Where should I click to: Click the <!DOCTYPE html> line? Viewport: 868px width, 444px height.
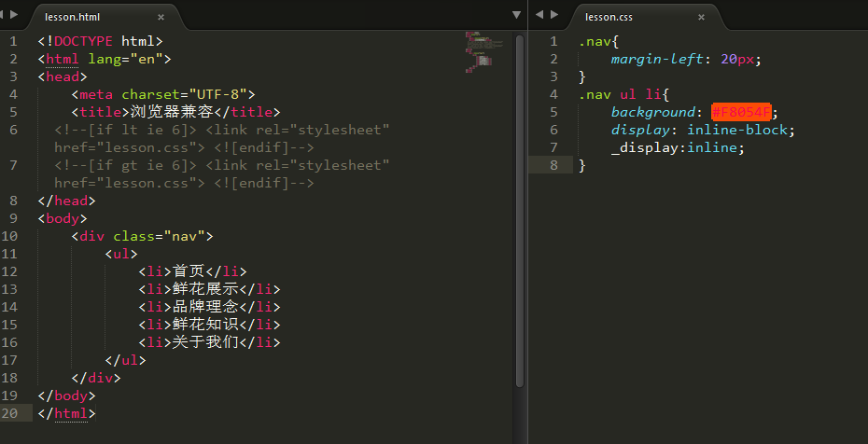point(100,41)
